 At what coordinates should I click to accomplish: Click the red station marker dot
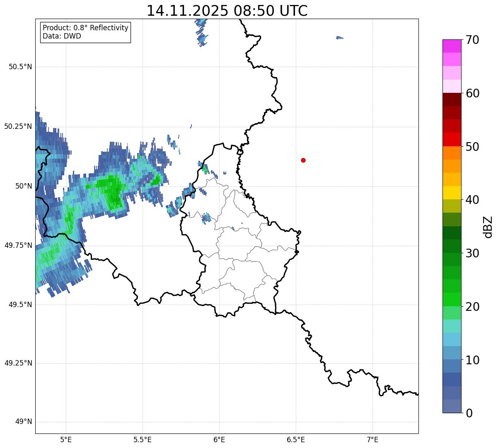[x=303, y=160]
